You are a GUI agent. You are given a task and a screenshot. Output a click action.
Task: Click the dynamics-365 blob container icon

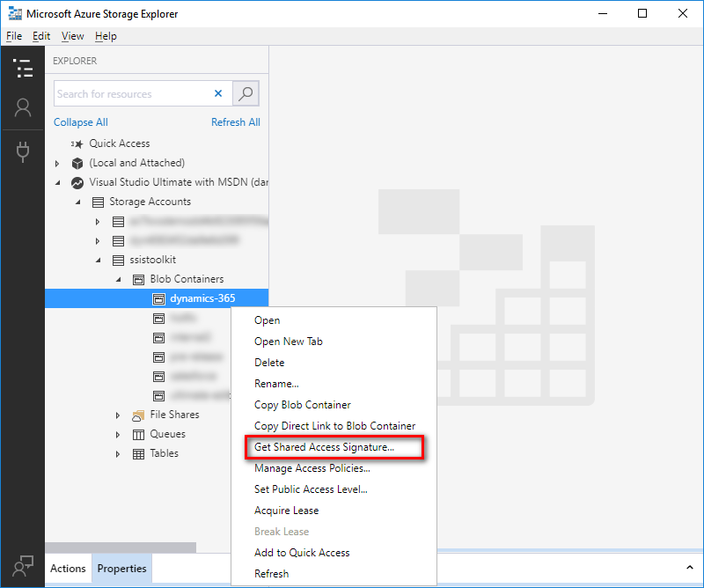click(159, 298)
